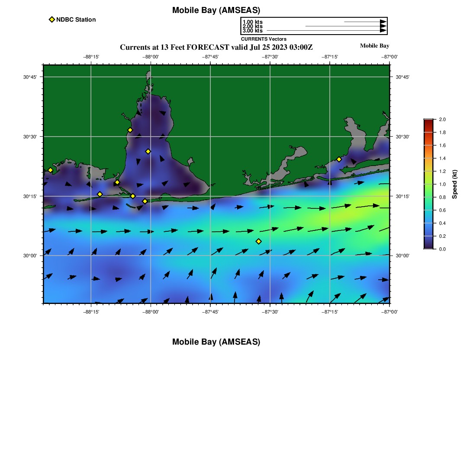Click the top Mobile Bay (AMSEAS) heading
The height and width of the screenshot is (454, 476).
coord(216,10)
